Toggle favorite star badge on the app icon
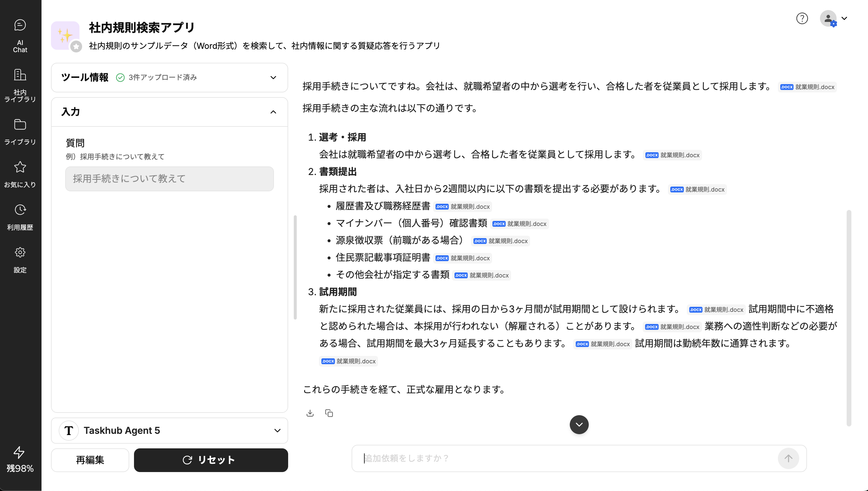Screen dimensions: 868x491 click(76, 46)
